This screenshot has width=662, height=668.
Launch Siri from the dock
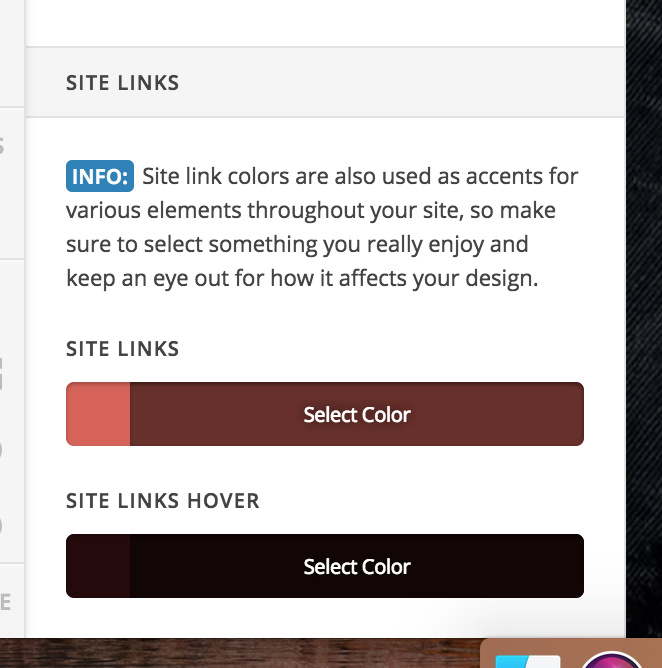[x=611, y=660]
